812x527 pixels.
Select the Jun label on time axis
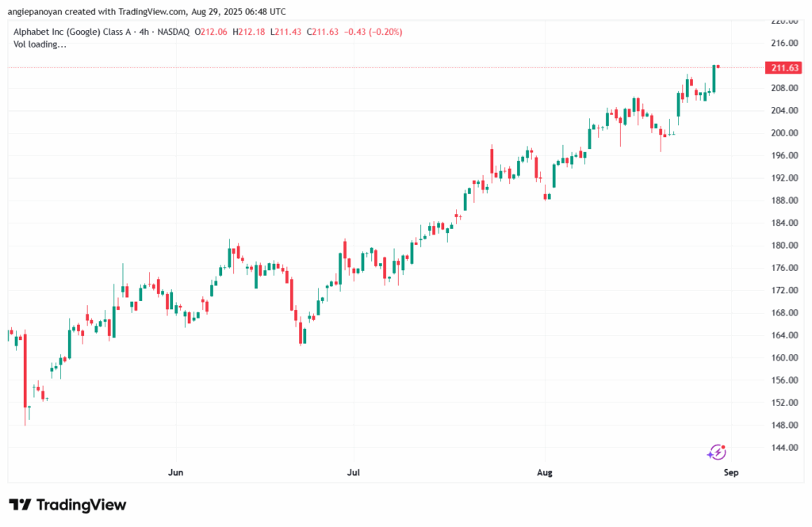click(x=176, y=473)
